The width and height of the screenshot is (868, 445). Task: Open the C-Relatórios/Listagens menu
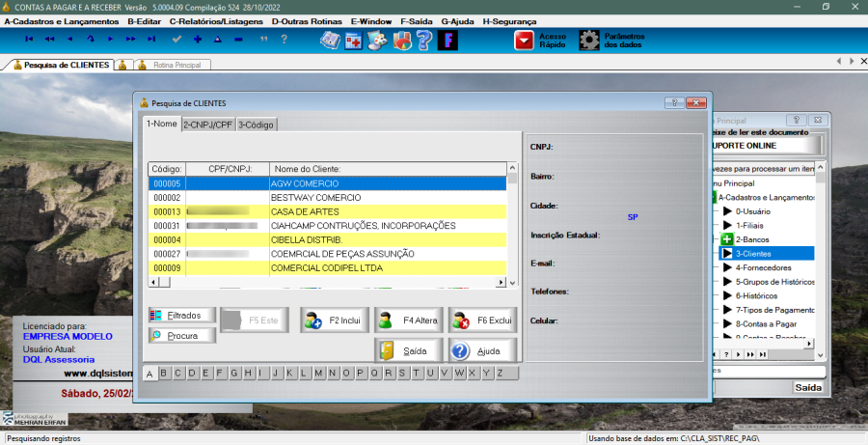click(215, 20)
